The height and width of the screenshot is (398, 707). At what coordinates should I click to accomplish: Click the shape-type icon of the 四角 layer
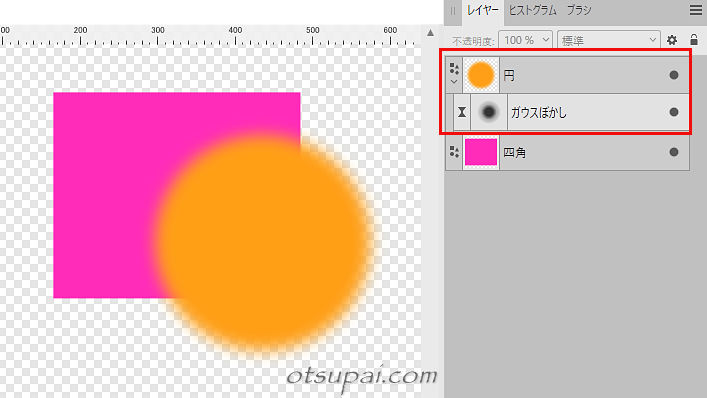tap(454, 152)
